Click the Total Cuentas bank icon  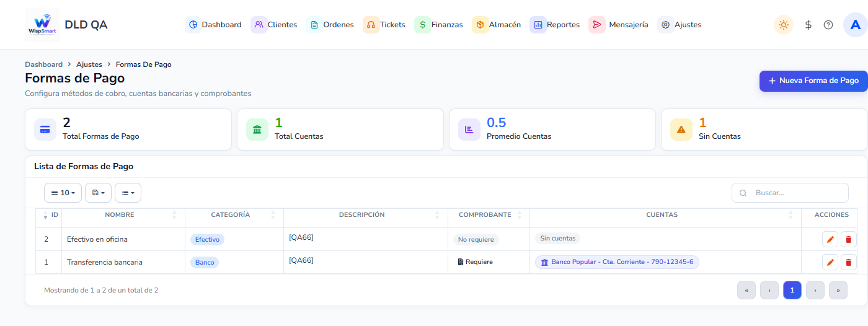257,130
